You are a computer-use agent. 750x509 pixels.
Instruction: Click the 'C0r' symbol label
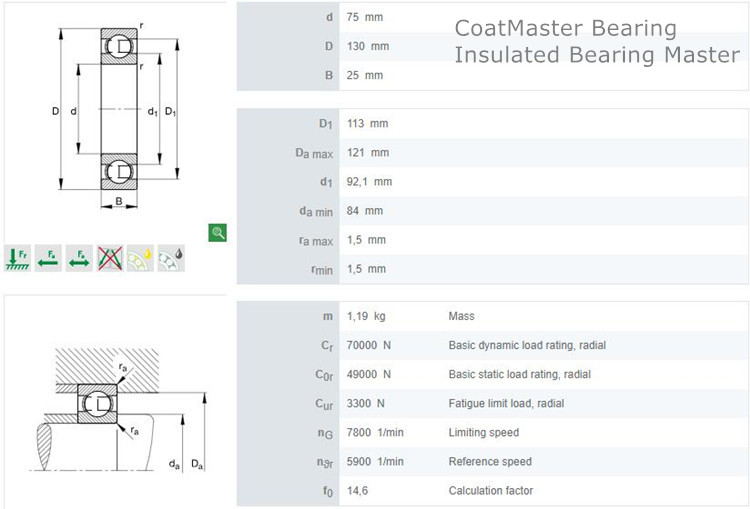point(324,375)
